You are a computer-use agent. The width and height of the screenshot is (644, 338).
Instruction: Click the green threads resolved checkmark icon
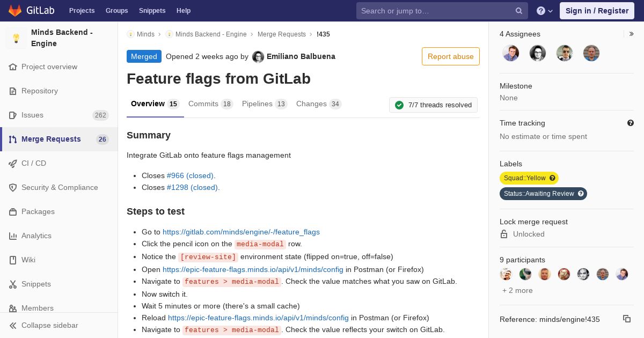coord(399,105)
